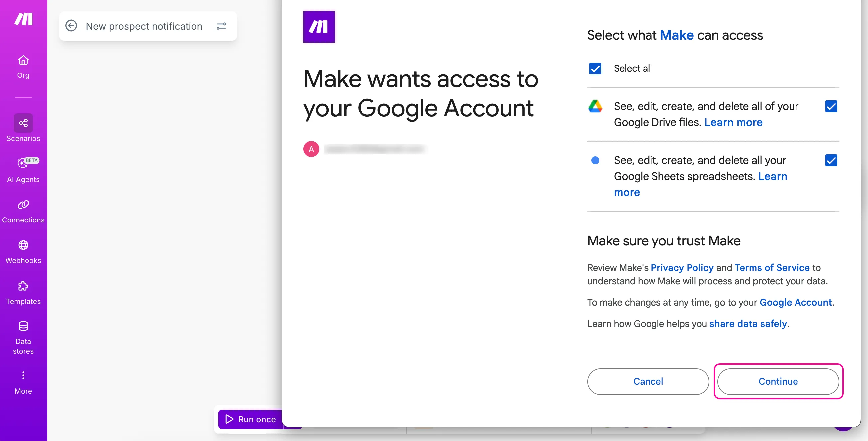Open Scenarios in the sidebar

tap(23, 128)
